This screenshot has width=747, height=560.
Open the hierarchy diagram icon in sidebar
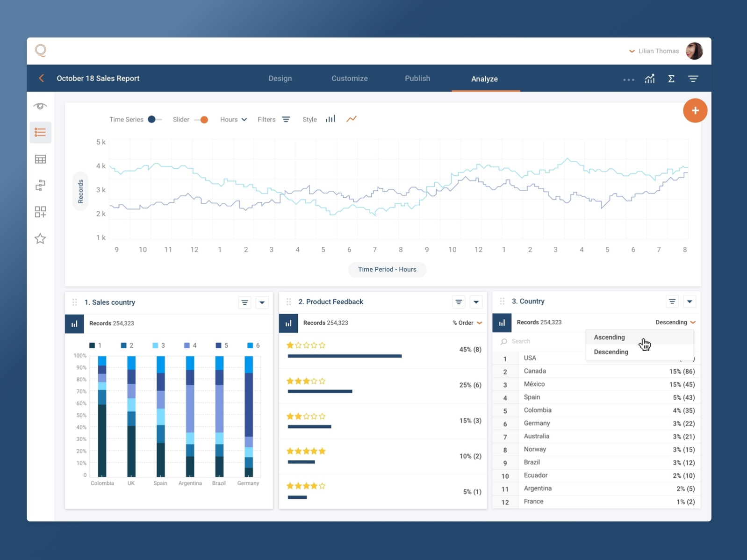(x=40, y=186)
